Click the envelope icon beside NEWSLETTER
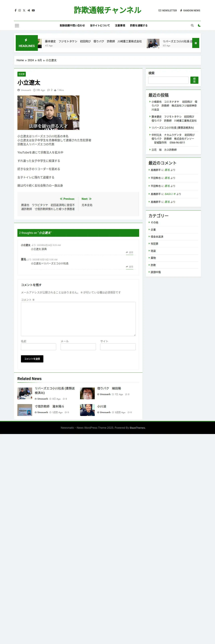The height and width of the screenshot is (644, 215). tap(160, 11)
